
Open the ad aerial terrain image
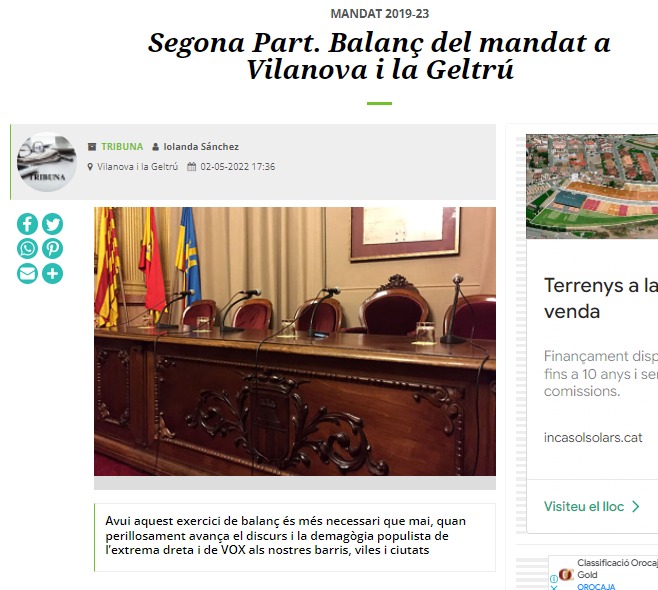[x=592, y=186]
